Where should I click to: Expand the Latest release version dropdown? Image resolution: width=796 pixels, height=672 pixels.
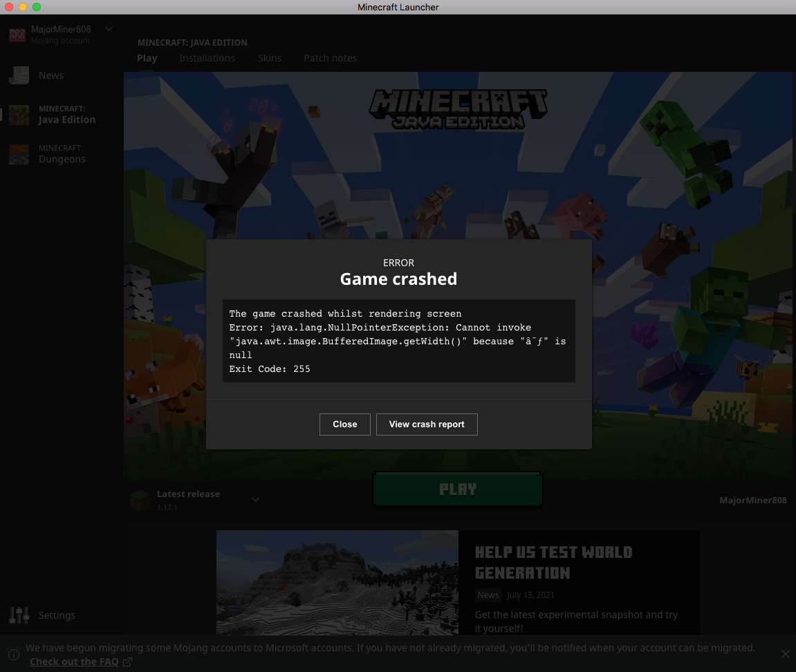[255, 499]
